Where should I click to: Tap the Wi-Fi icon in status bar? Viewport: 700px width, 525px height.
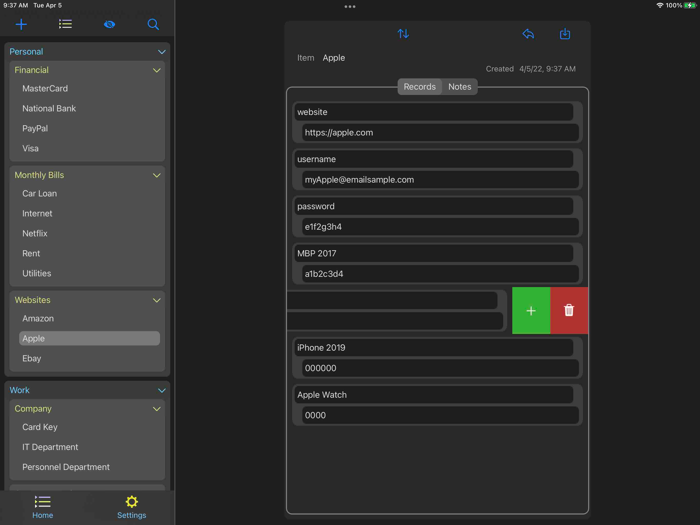click(659, 5)
